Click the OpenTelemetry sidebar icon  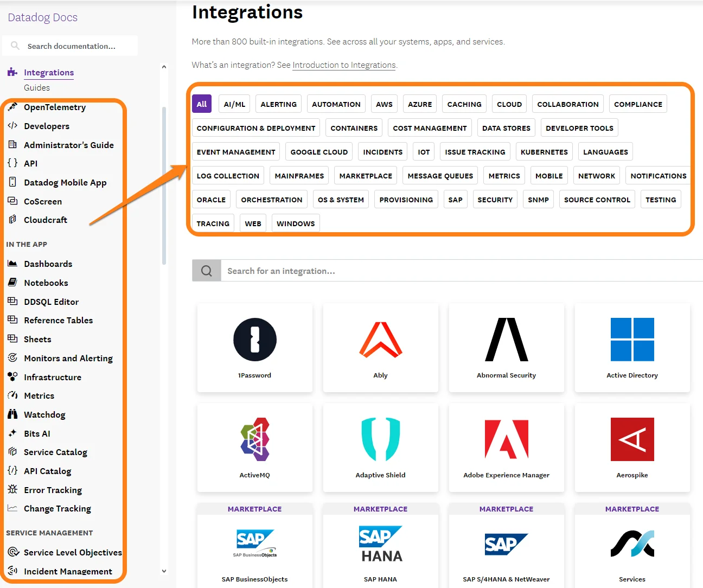pos(12,106)
